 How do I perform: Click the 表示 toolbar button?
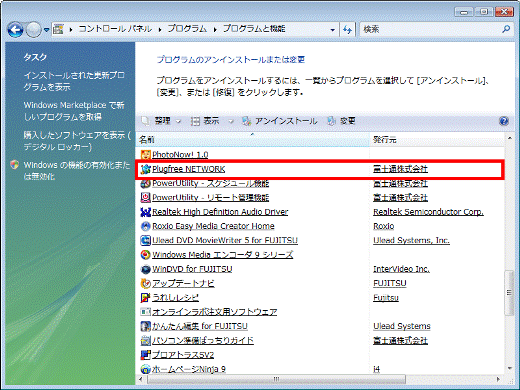coord(205,121)
